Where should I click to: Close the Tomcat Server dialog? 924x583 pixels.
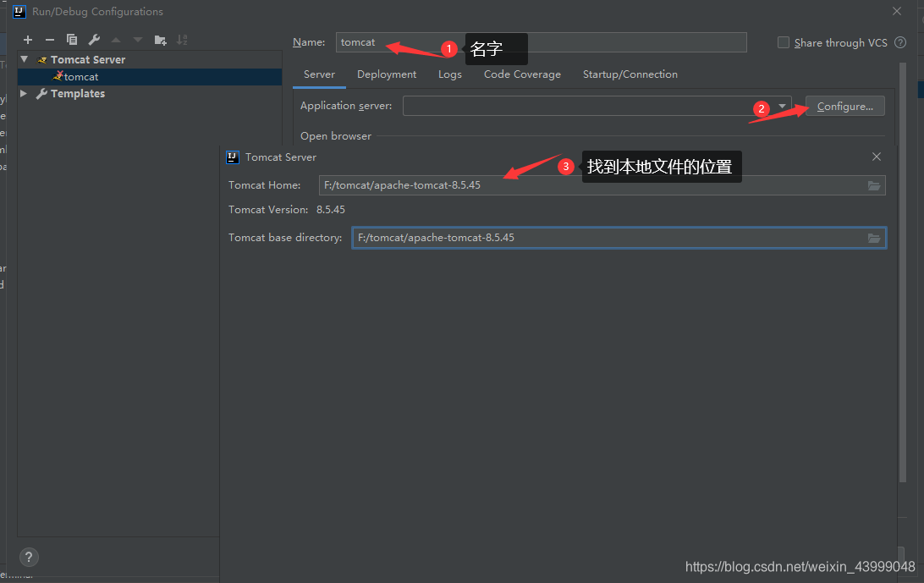877,157
